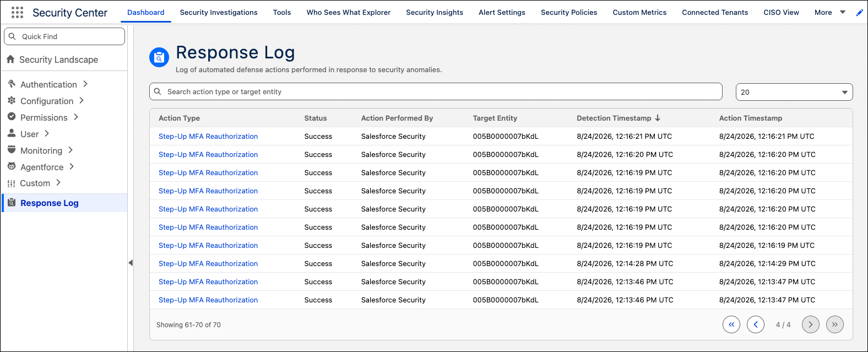868x352 pixels.
Task: Open the More navigation dropdown arrow
Action: point(843,12)
